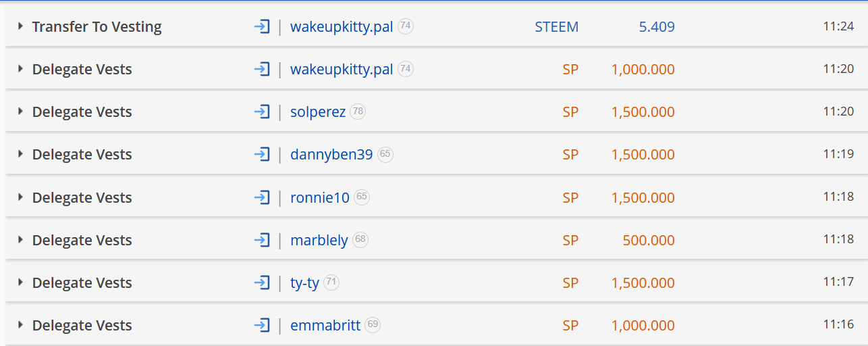
Task: Click the transfer arrow icon beside ronnie10
Action: pos(262,197)
